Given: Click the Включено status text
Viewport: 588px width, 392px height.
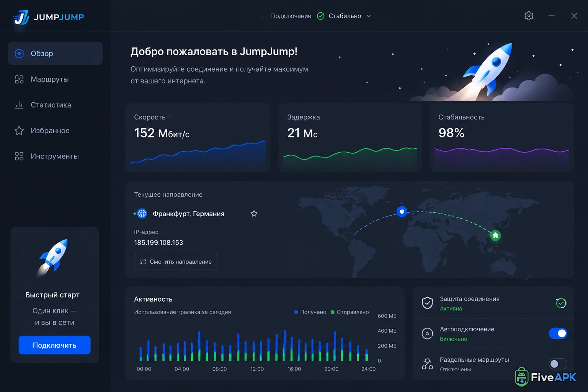Looking at the screenshot, I should (x=454, y=339).
